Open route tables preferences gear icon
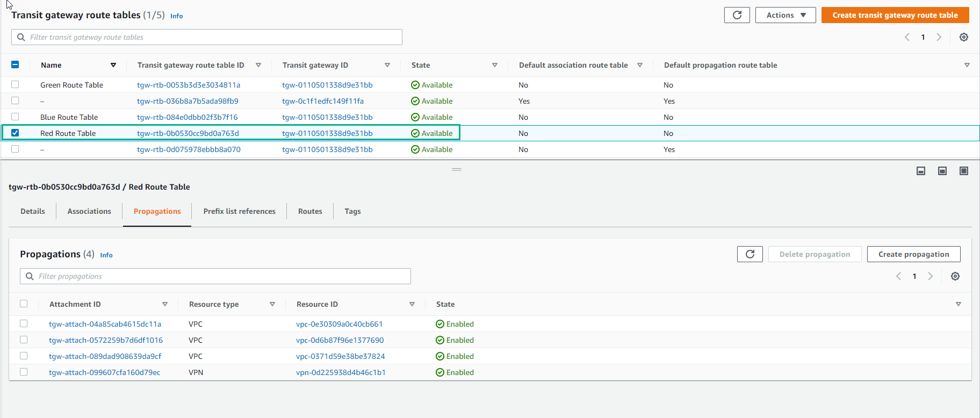 coord(964,37)
